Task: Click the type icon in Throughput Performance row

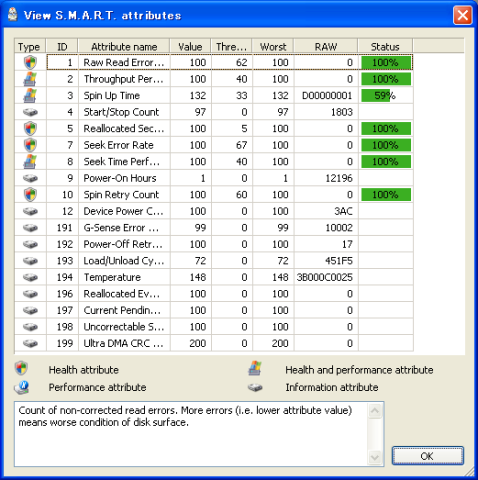Action: (30, 79)
